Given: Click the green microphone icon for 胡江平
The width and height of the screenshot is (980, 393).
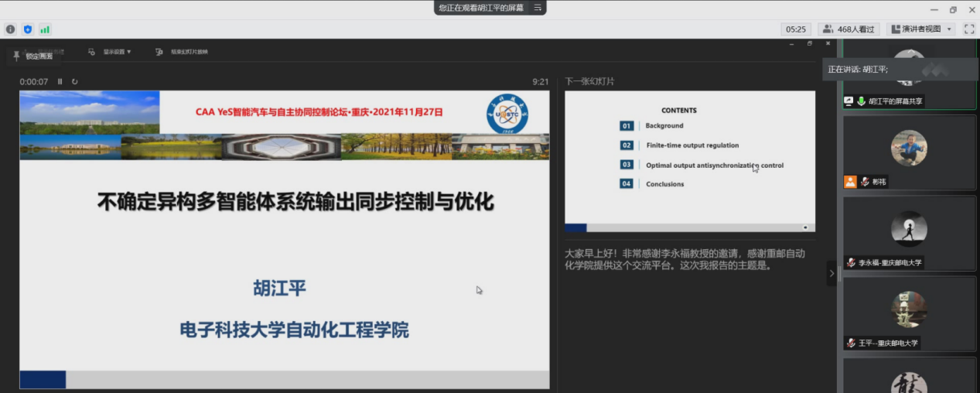Looking at the screenshot, I should pyautogui.click(x=861, y=101).
